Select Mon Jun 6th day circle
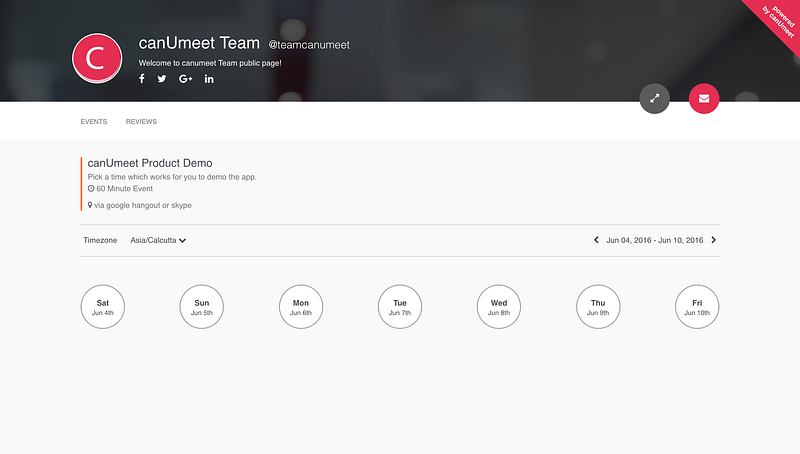This screenshot has width=800, height=454. [x=301, y=307]
